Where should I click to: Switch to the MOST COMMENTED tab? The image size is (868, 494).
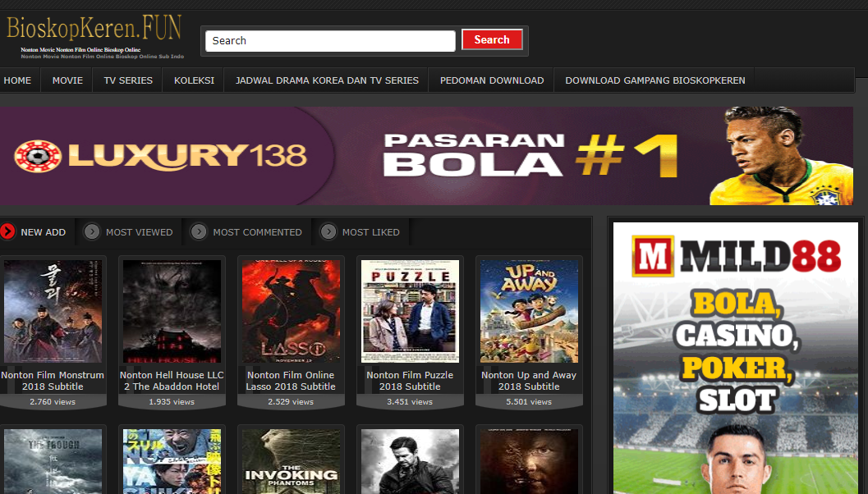coord(257,232)
